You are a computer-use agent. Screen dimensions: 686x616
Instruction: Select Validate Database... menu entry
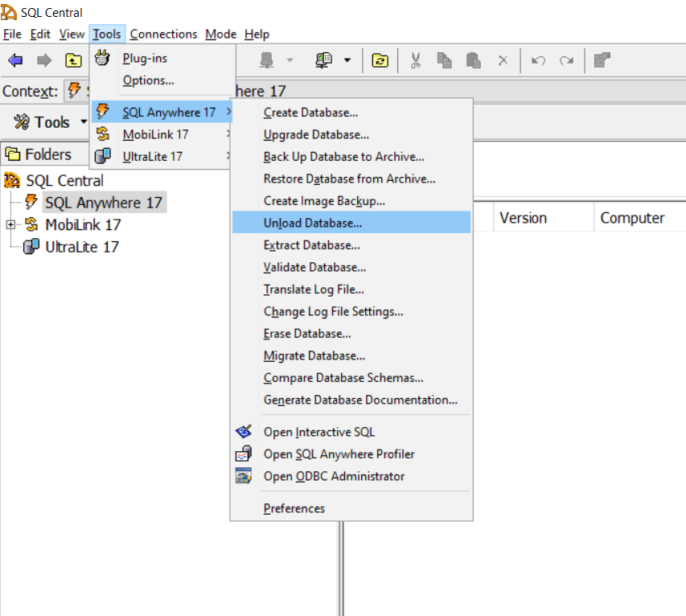[x=351, y=267]
